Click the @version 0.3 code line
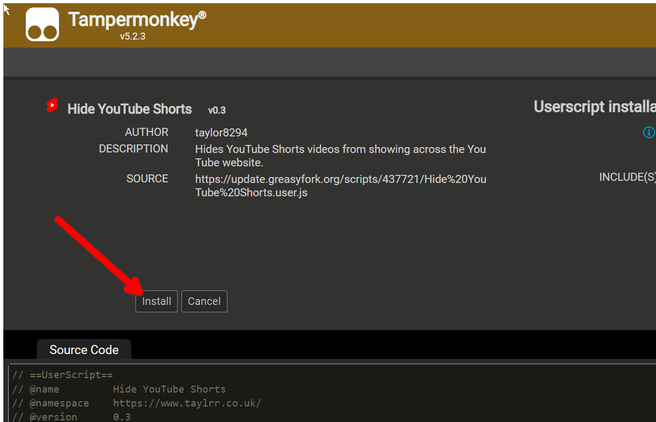 71,417
